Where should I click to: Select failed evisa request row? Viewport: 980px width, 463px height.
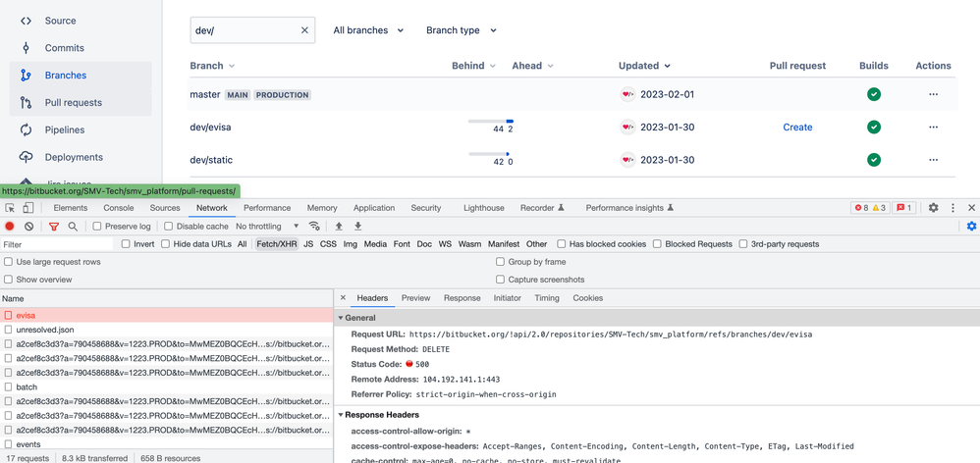tap(167, 315)
